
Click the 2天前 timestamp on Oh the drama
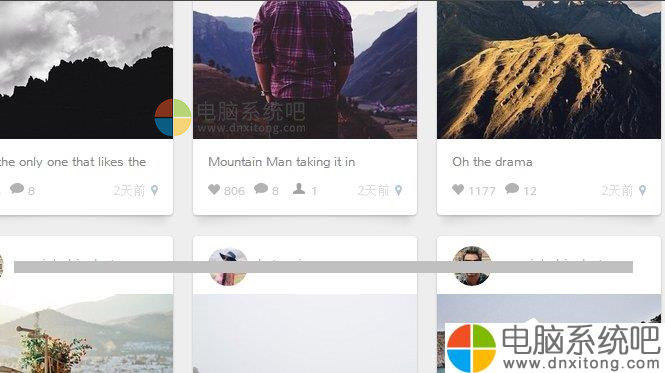click(x=617, y=191)
